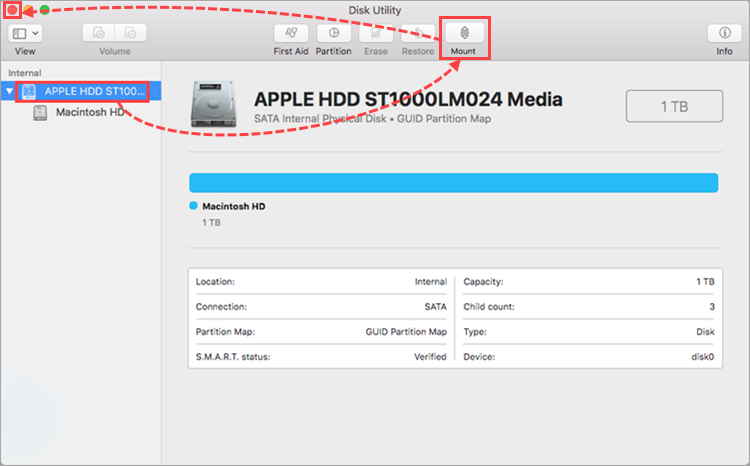Click the 1 TB capacity box
This screenshot has height=466, width=750.
(674, 106)
